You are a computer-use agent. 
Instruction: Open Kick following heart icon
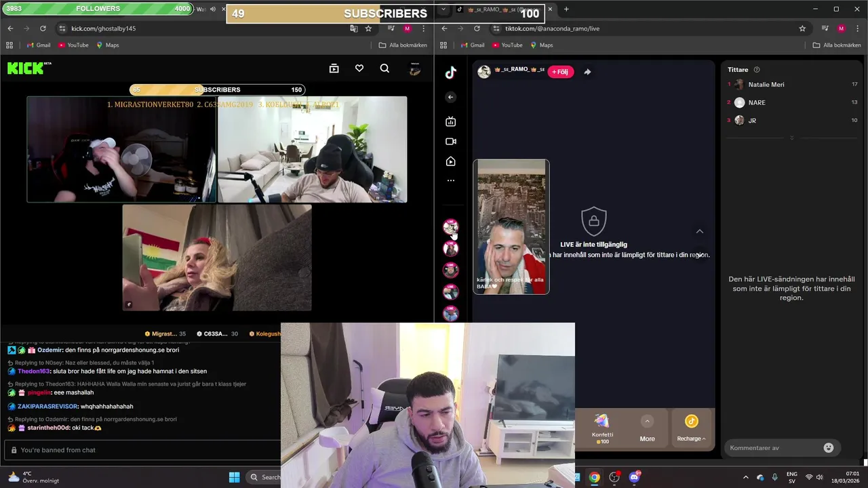pyautogui.click(x=359, y=68)
